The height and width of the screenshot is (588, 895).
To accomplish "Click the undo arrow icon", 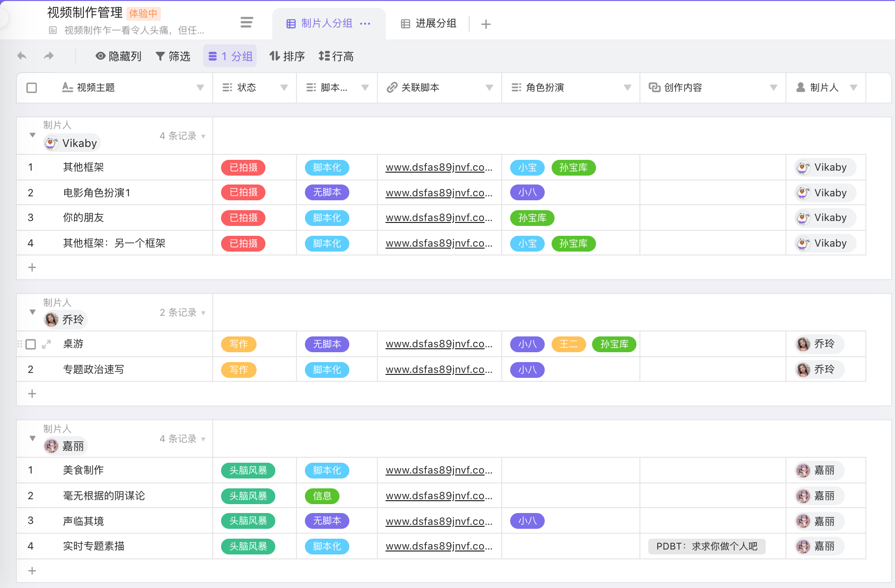I will 22,56.
